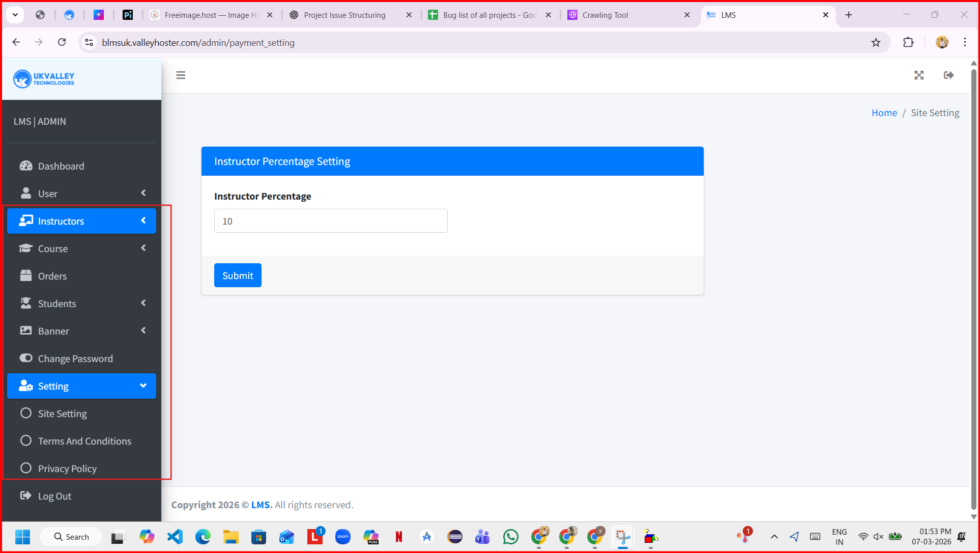
Task: Click the Submit button
Action: (x=238, y=275)
